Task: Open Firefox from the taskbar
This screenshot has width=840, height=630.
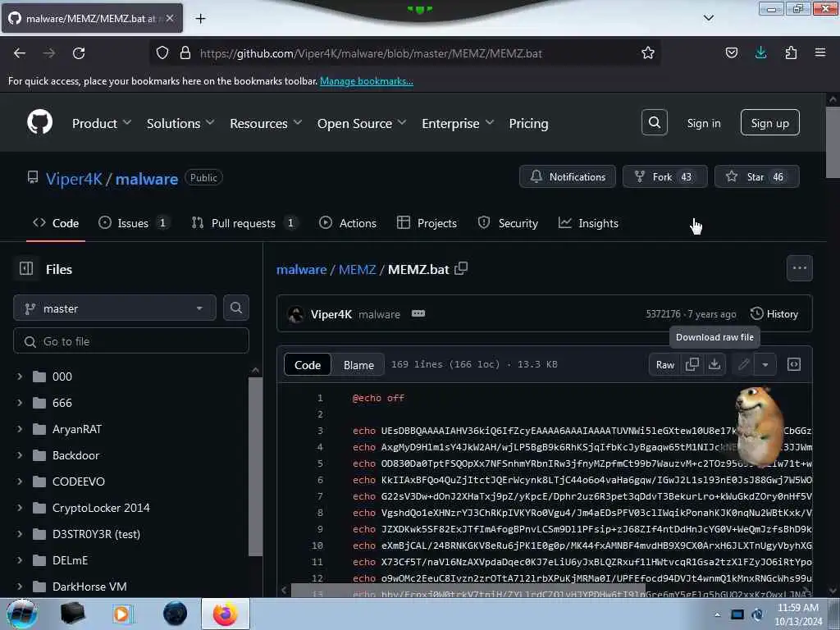Action: tap(225, 614)
